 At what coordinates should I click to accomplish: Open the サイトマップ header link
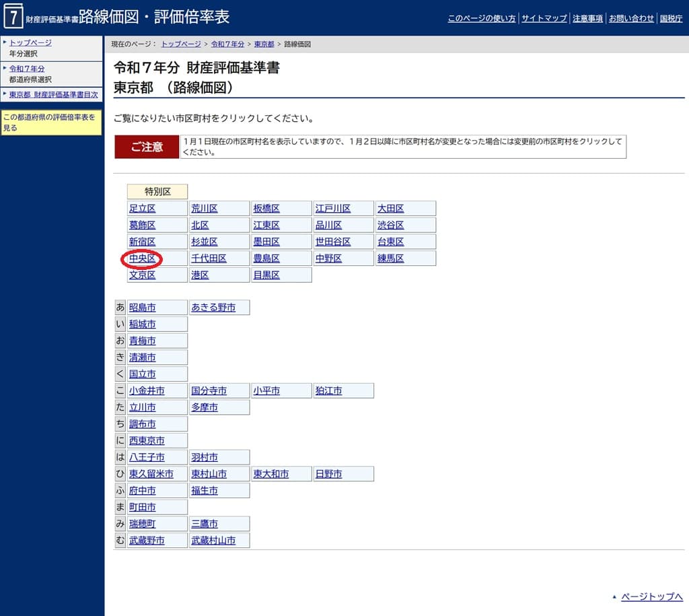tap(544, 18)
